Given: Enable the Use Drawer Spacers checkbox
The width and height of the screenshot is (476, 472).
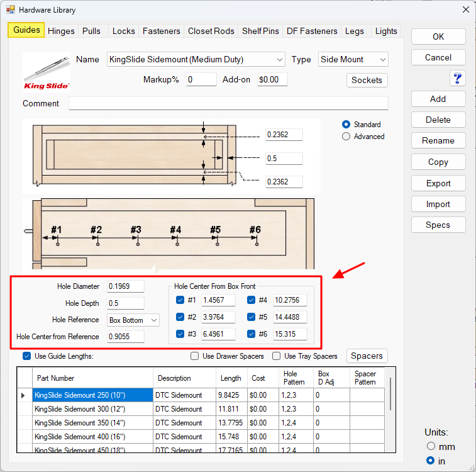Looking at the screenshot, I should [x=195, y=356].
